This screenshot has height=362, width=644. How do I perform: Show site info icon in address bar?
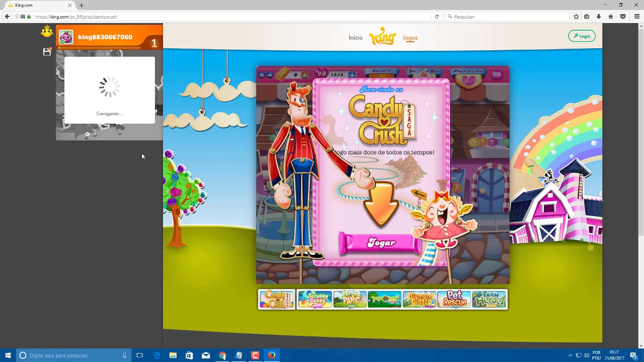[17, 17]
